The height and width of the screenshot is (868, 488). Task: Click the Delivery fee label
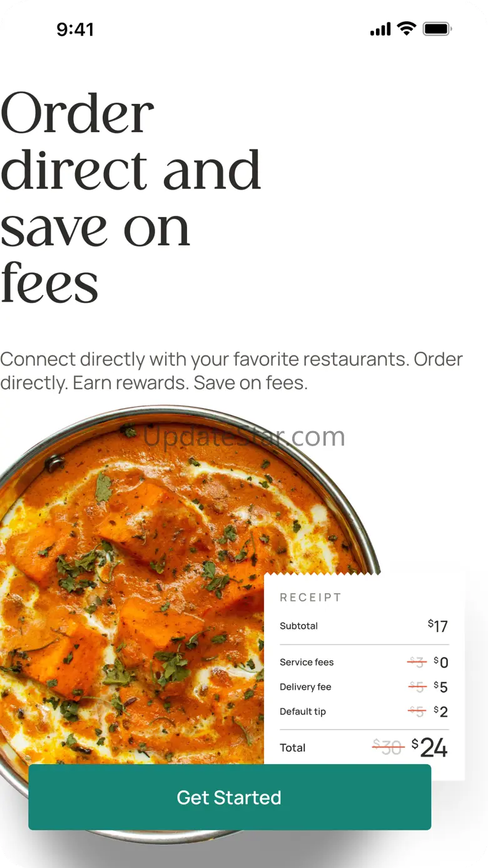(x=305, y=687)
